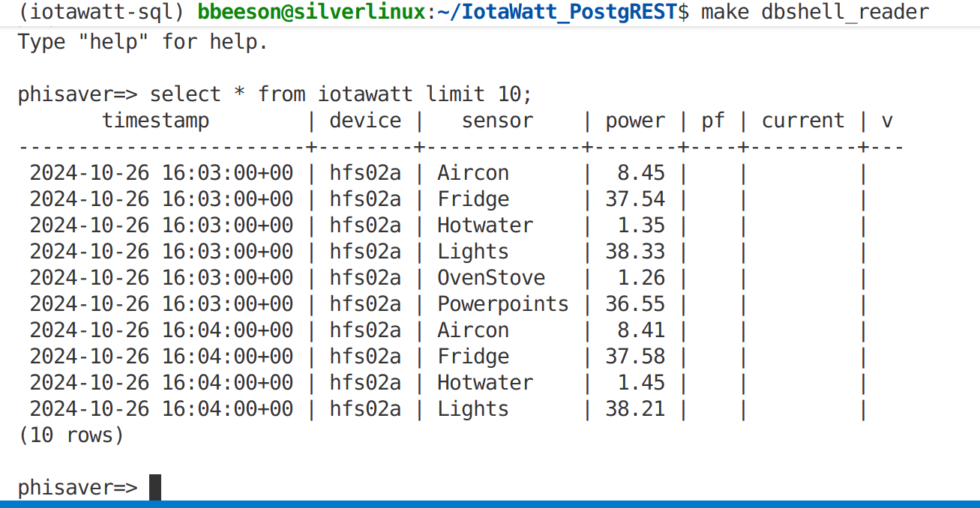Screen dimensions: 980x508
Task: Click the '(10 rows)' result text
Action: [x=71, y=435]
